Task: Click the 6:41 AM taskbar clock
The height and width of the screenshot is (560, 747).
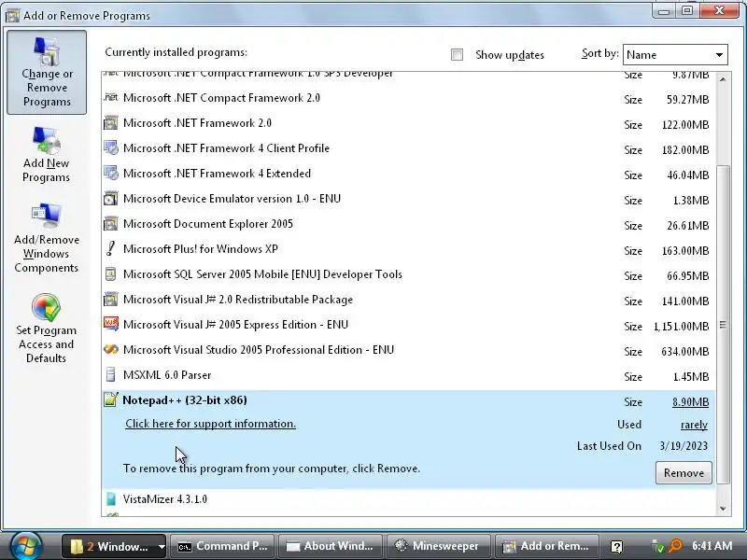Action: coord(712,546)
